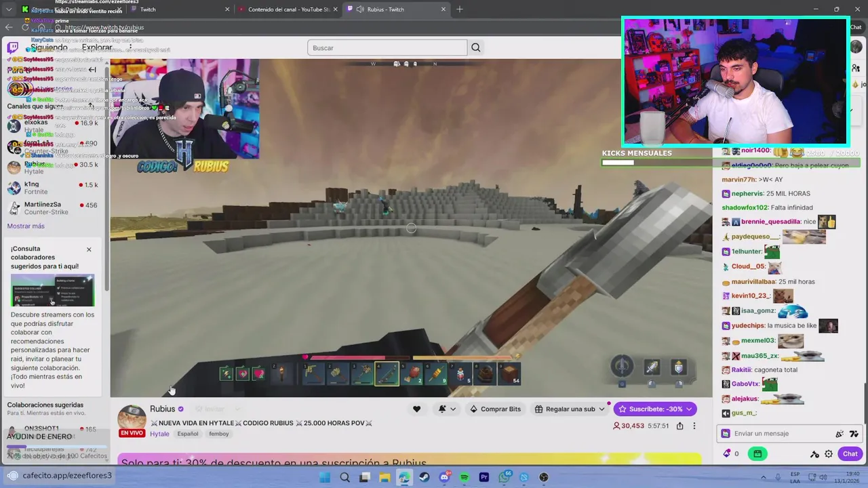Open the Explorar menu item

97,47
